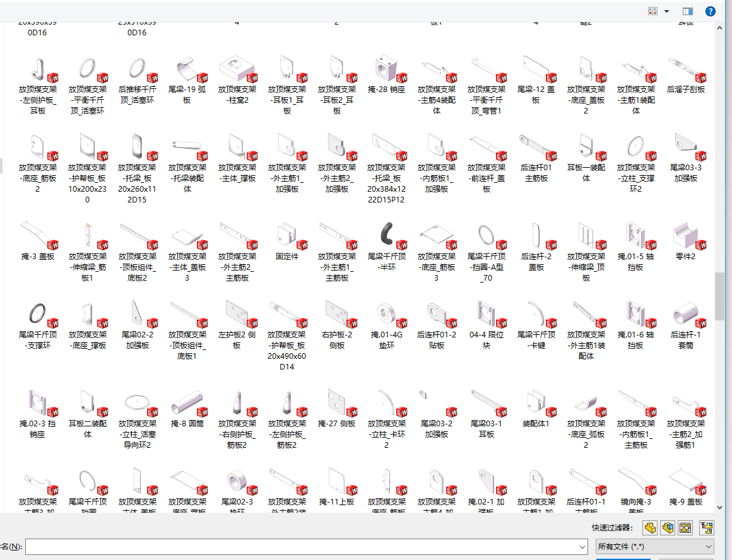Select file 尾梁03-2 加强板
732x560 pixels.
437,414
